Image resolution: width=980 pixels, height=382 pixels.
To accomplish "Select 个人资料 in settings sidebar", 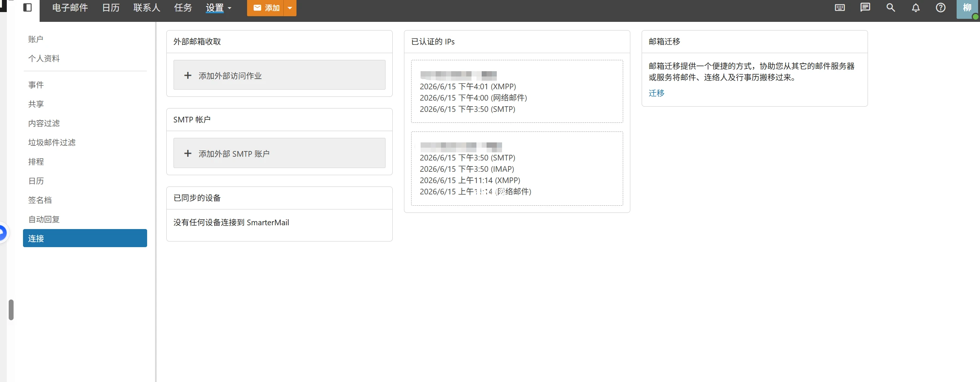I will (44, 58).
